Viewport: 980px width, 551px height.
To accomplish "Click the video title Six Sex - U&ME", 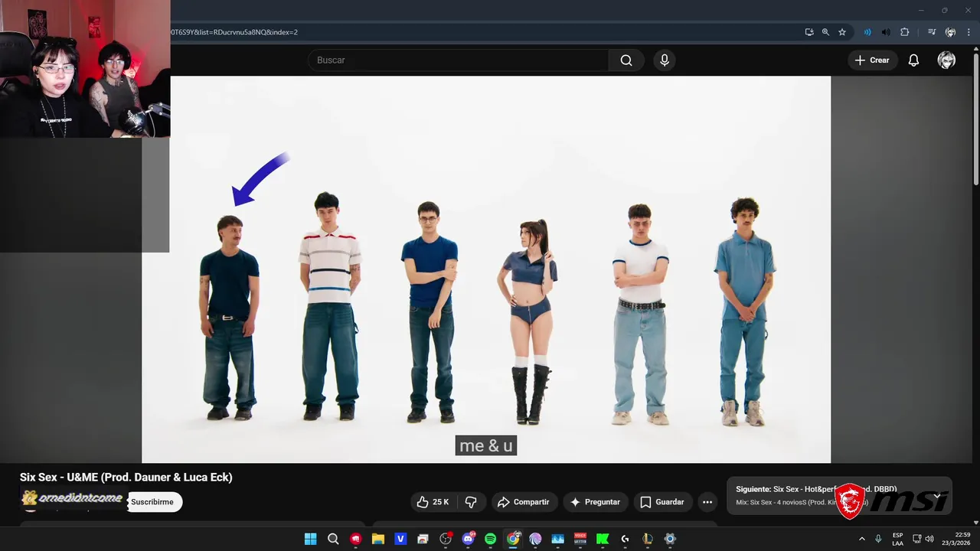I will pos(126,477).
